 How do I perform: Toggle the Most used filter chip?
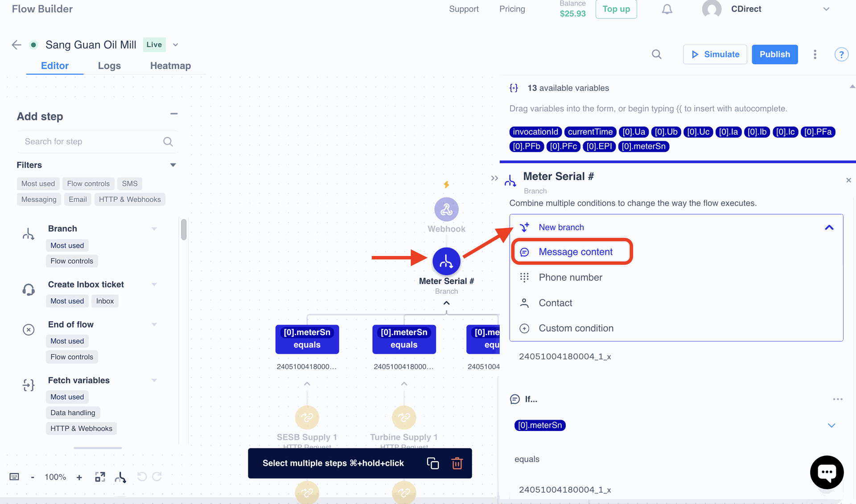point(38,184)
